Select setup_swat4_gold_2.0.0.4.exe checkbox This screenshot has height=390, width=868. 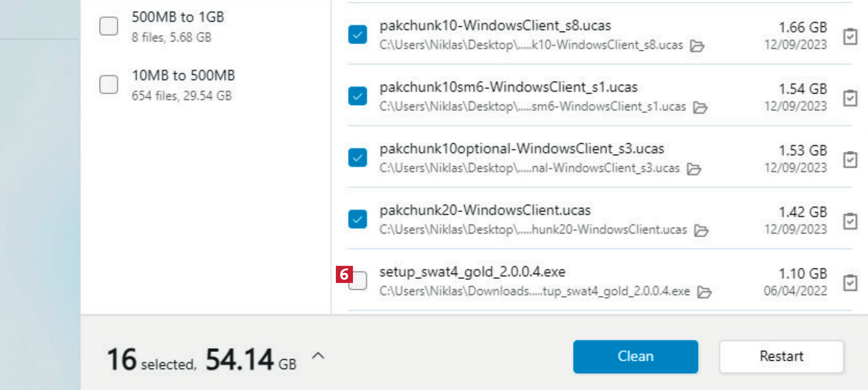pos(359,281)
